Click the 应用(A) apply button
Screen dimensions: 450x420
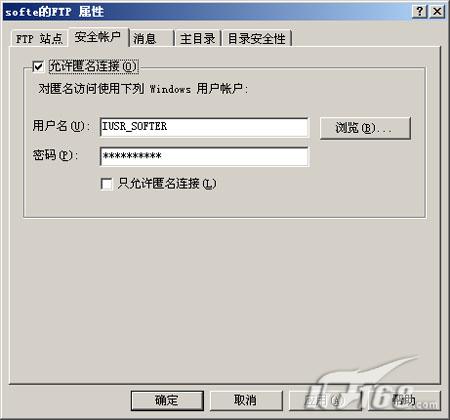tap(325, 400)
